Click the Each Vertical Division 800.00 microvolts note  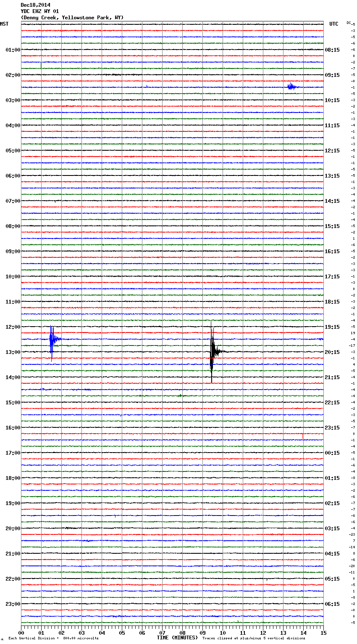coord(53,638)
